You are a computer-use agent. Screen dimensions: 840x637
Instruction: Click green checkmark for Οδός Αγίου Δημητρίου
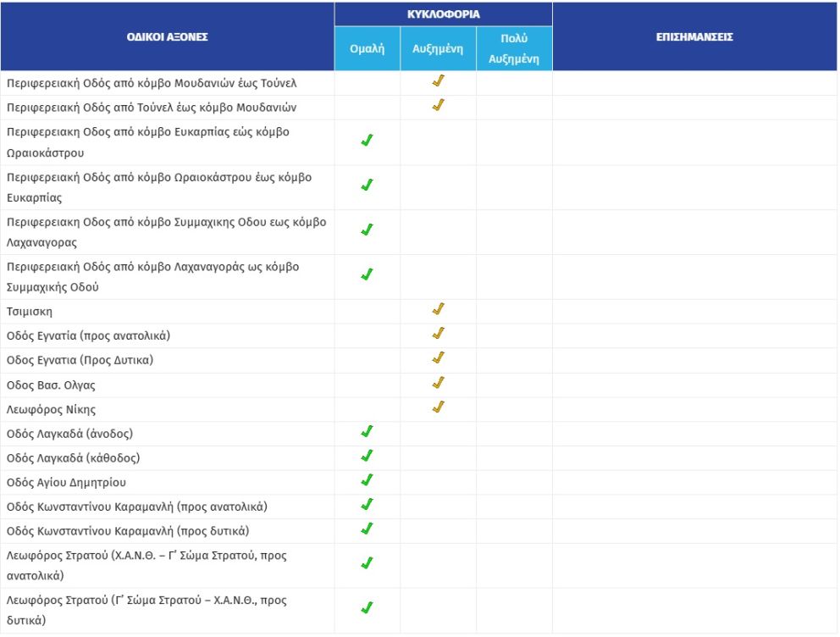(x=367, y=480)
